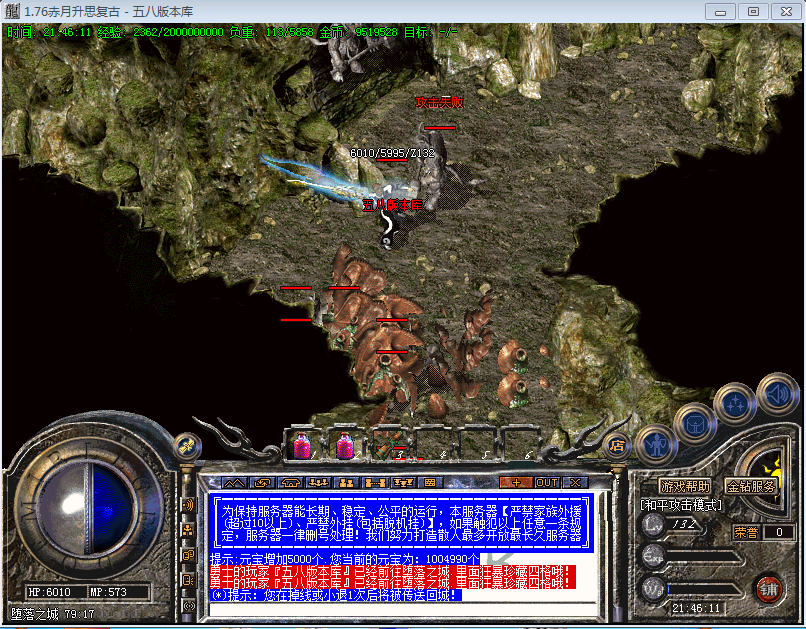
Task: Click the Exp round badge
Action: click(654, 556)
